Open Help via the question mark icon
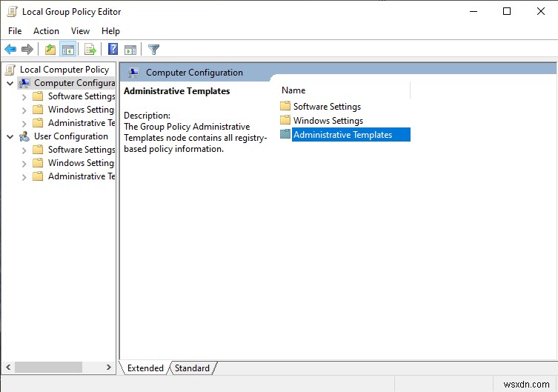 click(x=113, y=49)
